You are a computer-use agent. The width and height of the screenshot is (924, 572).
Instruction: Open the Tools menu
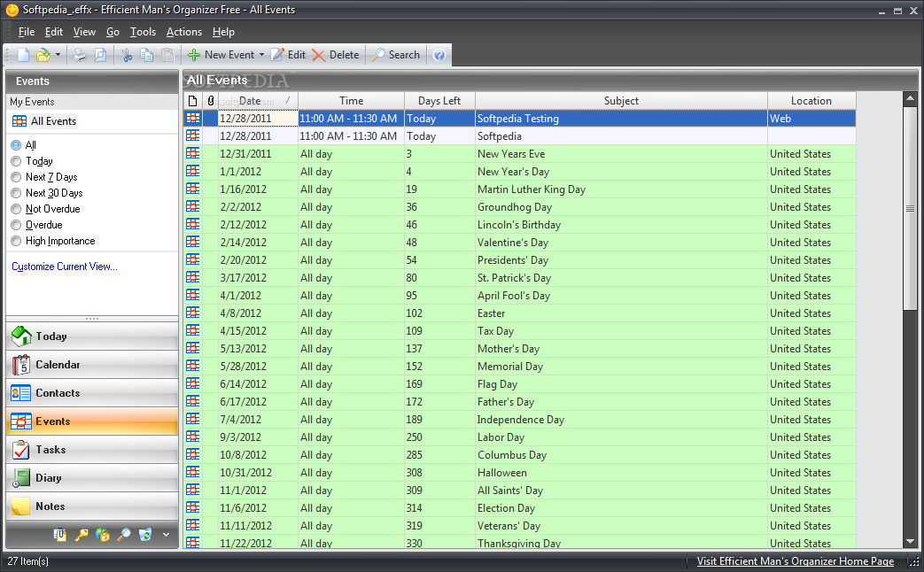click(x=143, y=32)
